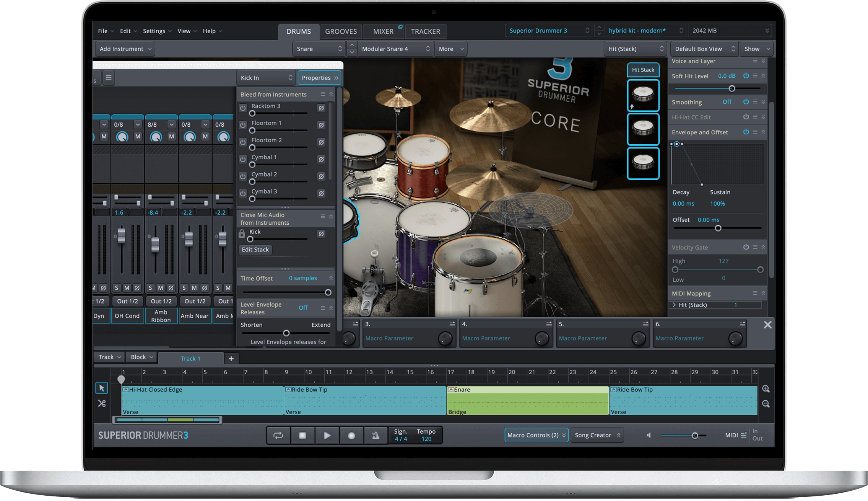868x501 pixels.
Task: Select the arrow pointer tool
Action: 102,388
